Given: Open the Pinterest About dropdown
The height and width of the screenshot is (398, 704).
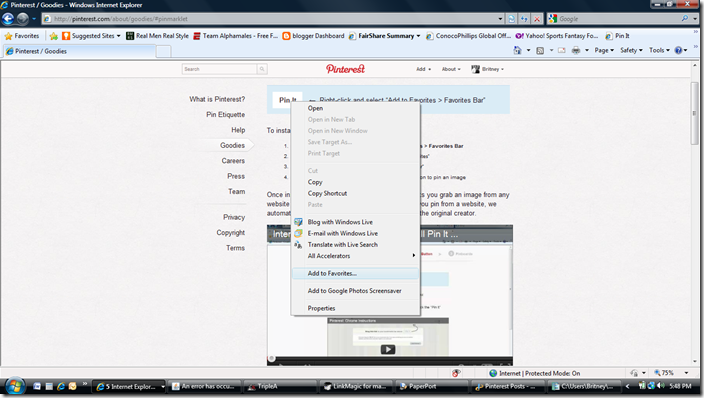Looking at the screenshot, I should 451,69.
